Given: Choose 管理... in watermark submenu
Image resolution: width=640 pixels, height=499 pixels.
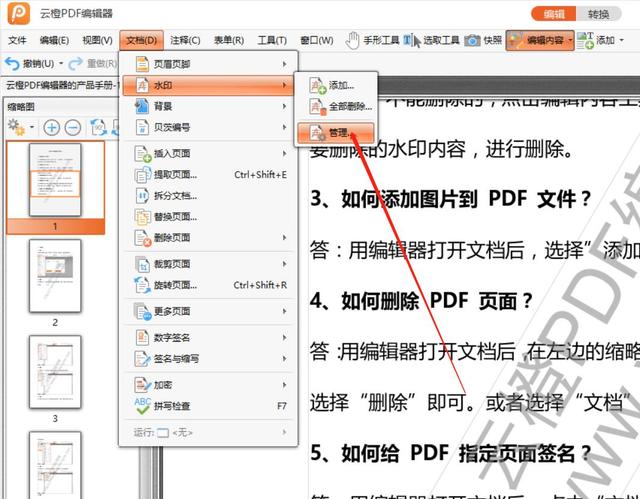Looking at the screenshot, I should (336, 133).
